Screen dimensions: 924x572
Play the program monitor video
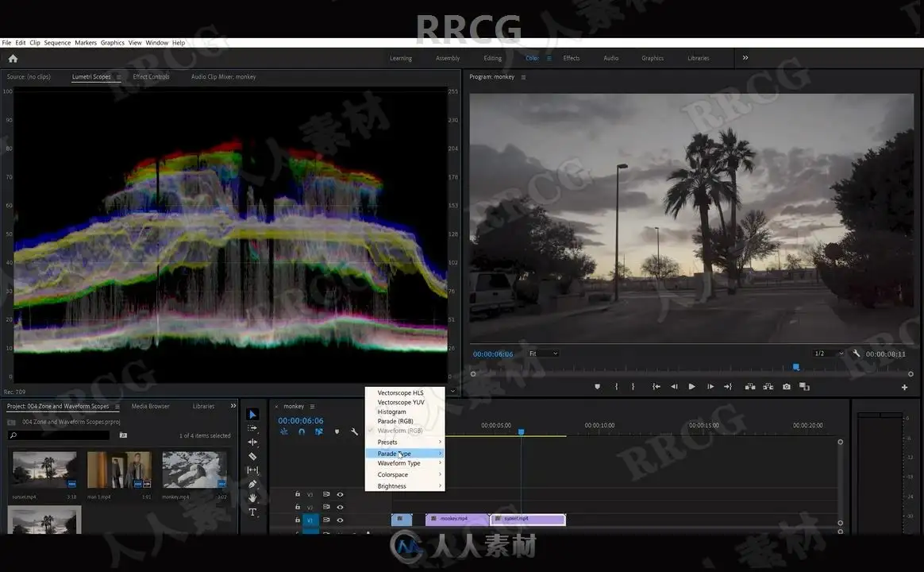click(x=692, y=387)
